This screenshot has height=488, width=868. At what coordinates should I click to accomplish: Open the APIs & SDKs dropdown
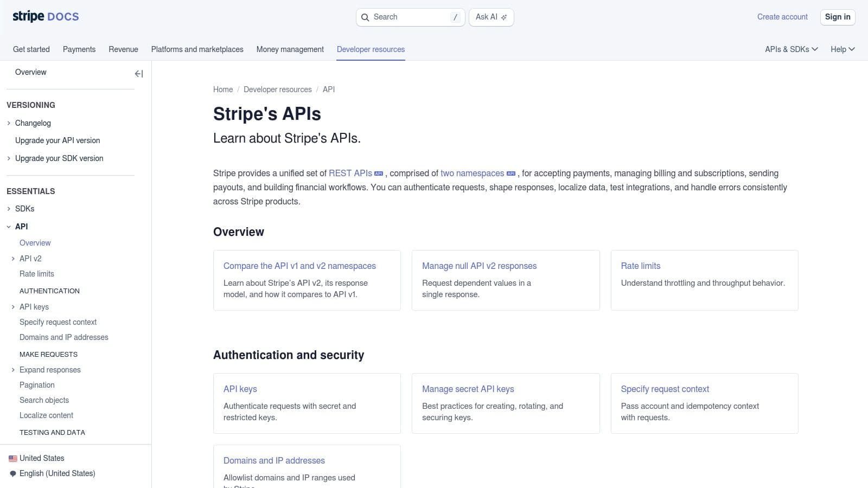coord(792,49)
